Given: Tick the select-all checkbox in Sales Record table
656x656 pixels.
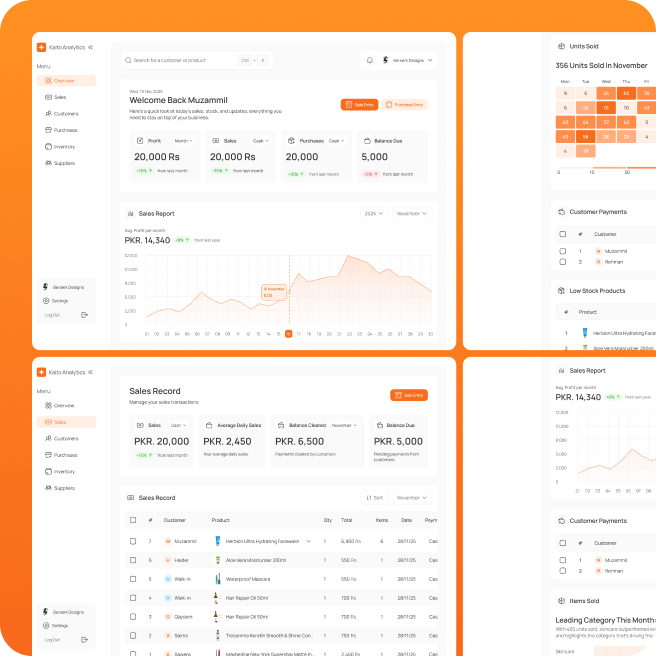Looking at the screenshot, I should pyautogui.click(x=133, y=520).
